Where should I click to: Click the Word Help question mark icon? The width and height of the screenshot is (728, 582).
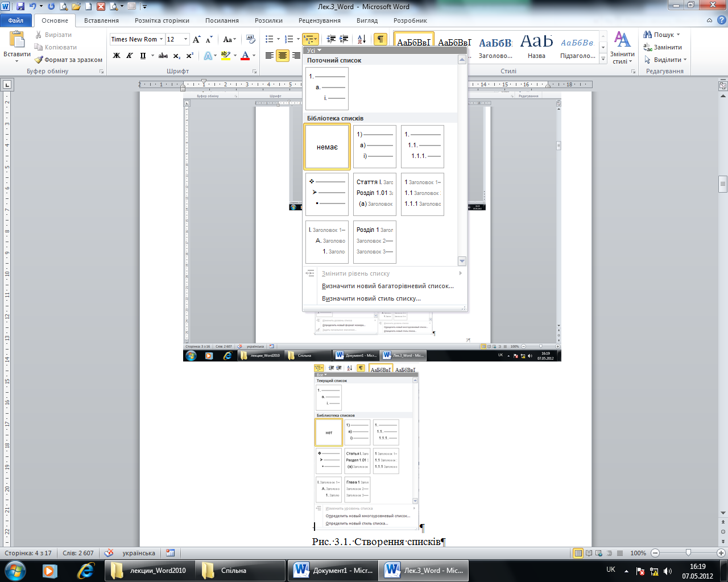[721, 20]
